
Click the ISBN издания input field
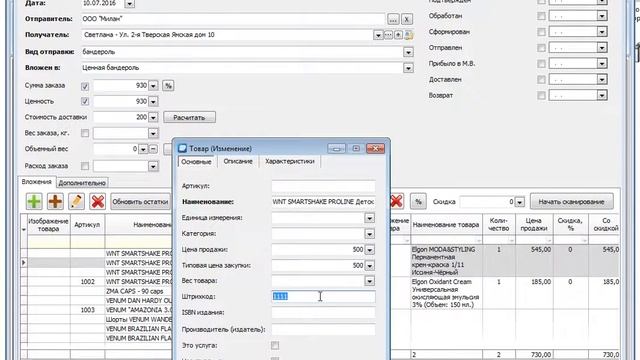click(323, 313)
